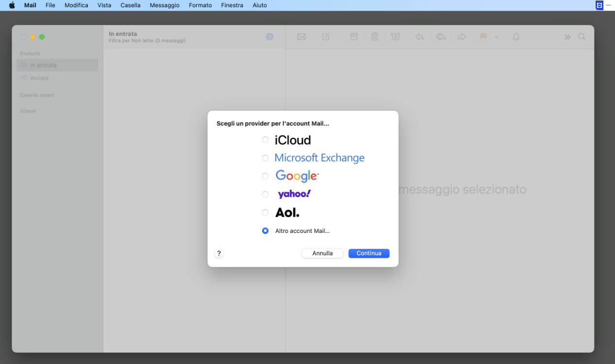Pick the Yahoo provider radio button
This screenshot has width=615, height=364.
click(265, 194)
